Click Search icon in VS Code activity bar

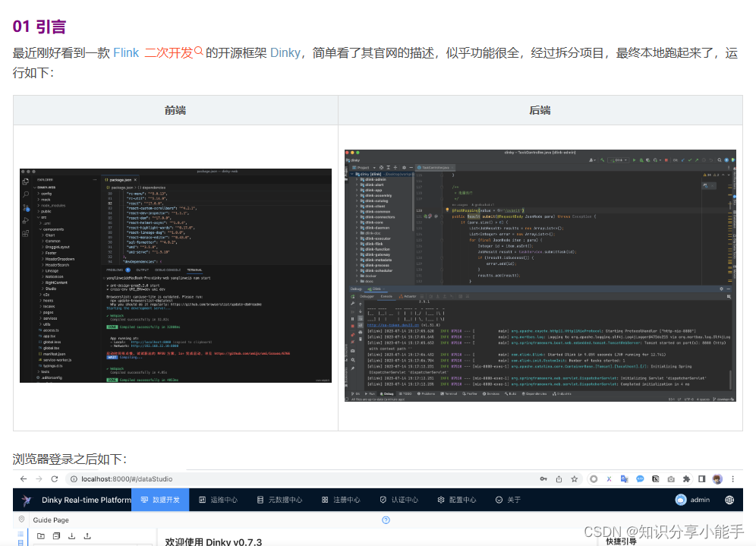pyautogui.click(x=26, y=194)
